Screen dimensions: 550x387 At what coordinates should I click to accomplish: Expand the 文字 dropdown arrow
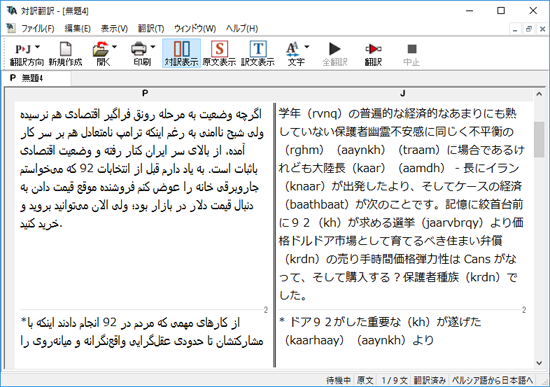coord(307,47)
